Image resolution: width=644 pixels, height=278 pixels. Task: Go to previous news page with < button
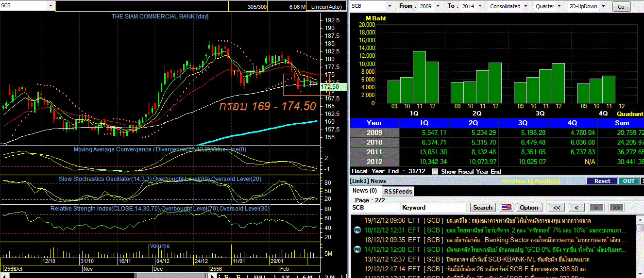[576, 208]
